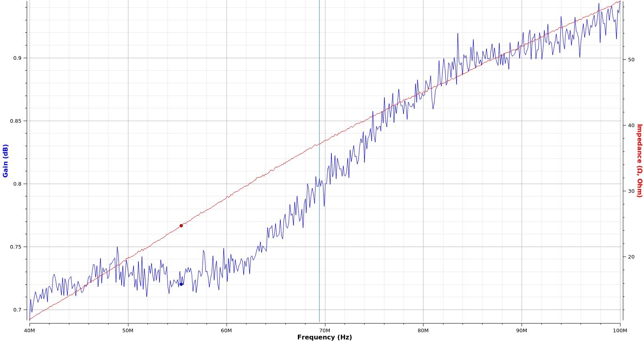644x347 pixels.
Task: Click the 90M frequency tick label
Action: coord(522,331)
